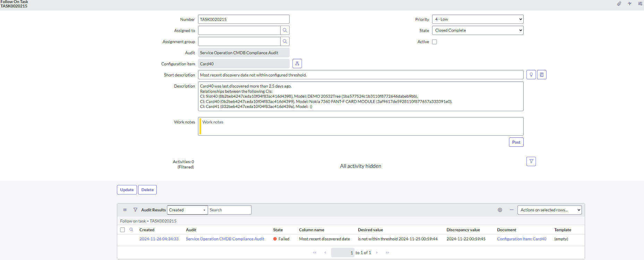The image size is (644, 260).
Task: Click into the Assigned to field
Action: click(239, 30)
